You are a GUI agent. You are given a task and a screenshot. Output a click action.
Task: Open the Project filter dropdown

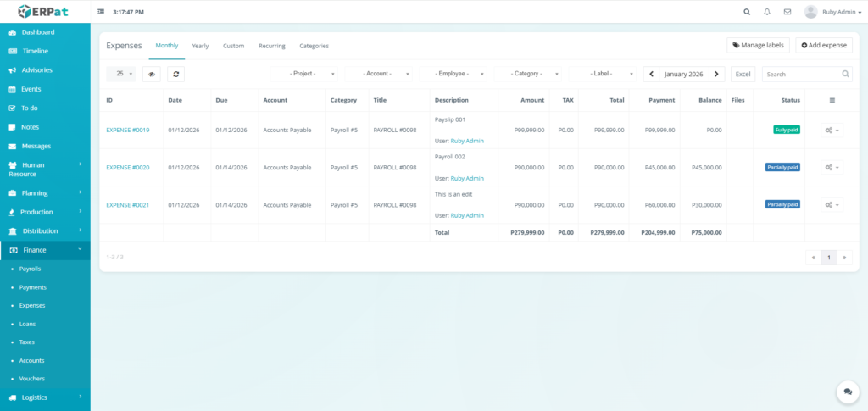(304, 74)
